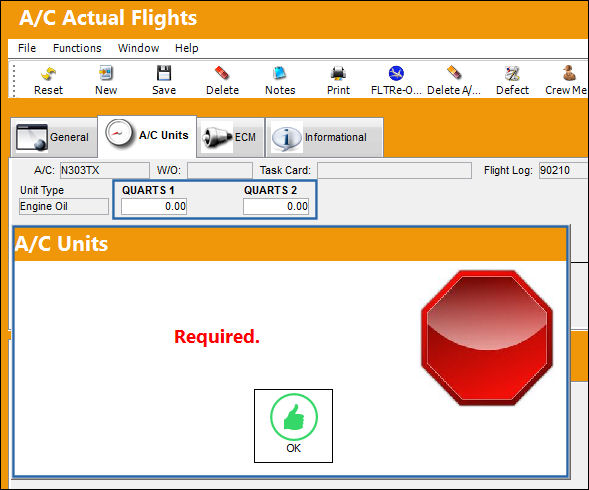
Task: Open the Window menu
Action: pyautogui.click(x=138, y=48)
